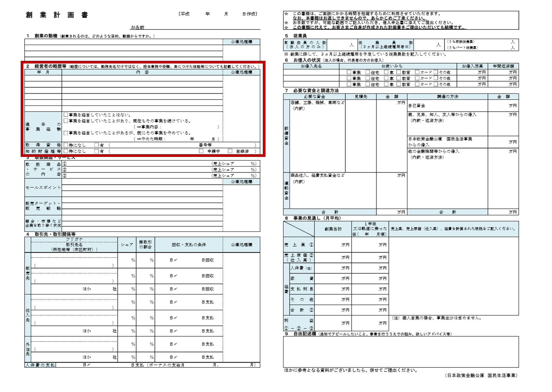552x392 pixels.
Task: Click the 必要な資金 column header
Action: [314, 97]
